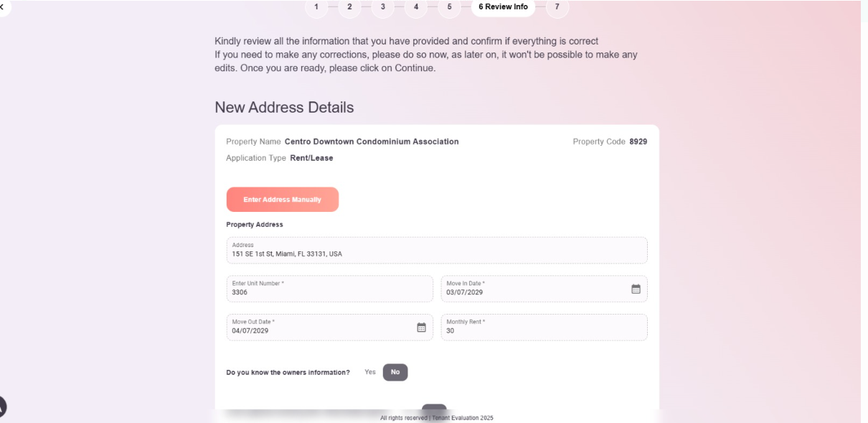This screenshot has height=423, width=868.
Task: Select No for owners information question
Action: [395, 372]
